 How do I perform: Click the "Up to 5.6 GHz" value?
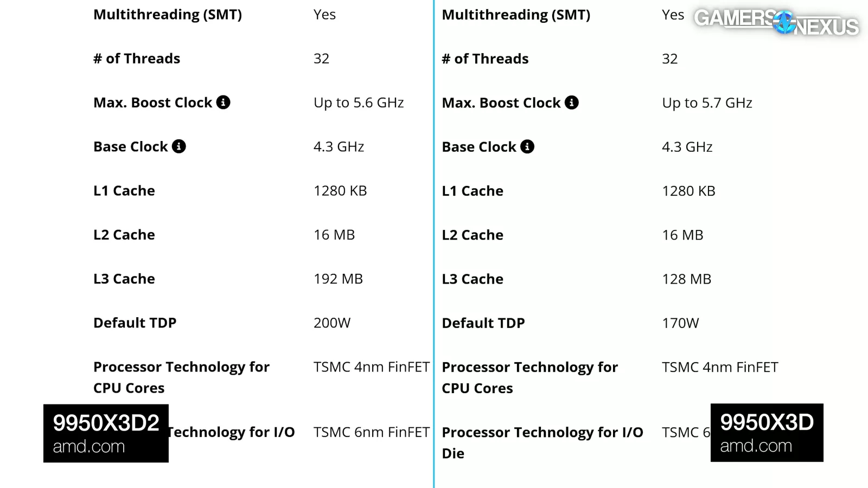pos(359,103)
